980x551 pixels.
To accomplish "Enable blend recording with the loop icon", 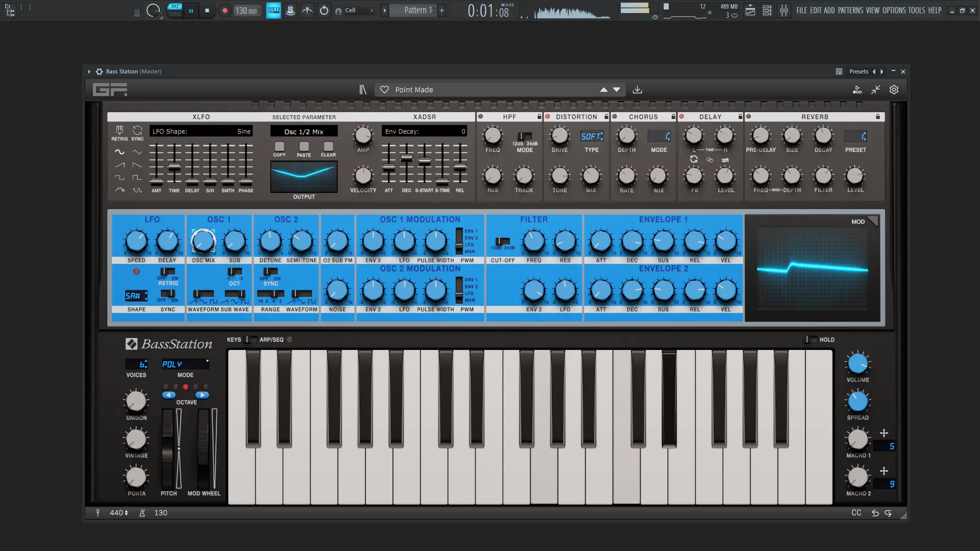I will tap(324, 10).
